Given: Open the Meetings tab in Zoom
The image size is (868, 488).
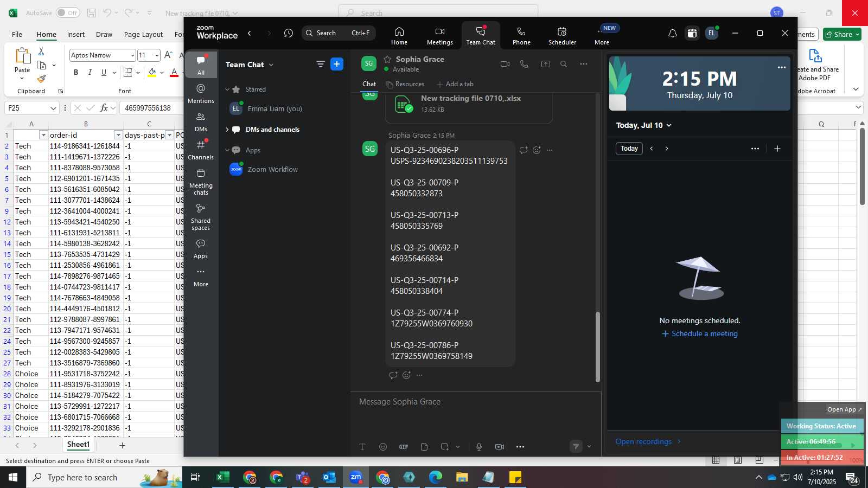Looking at the screenshot, I should [439, 36].
